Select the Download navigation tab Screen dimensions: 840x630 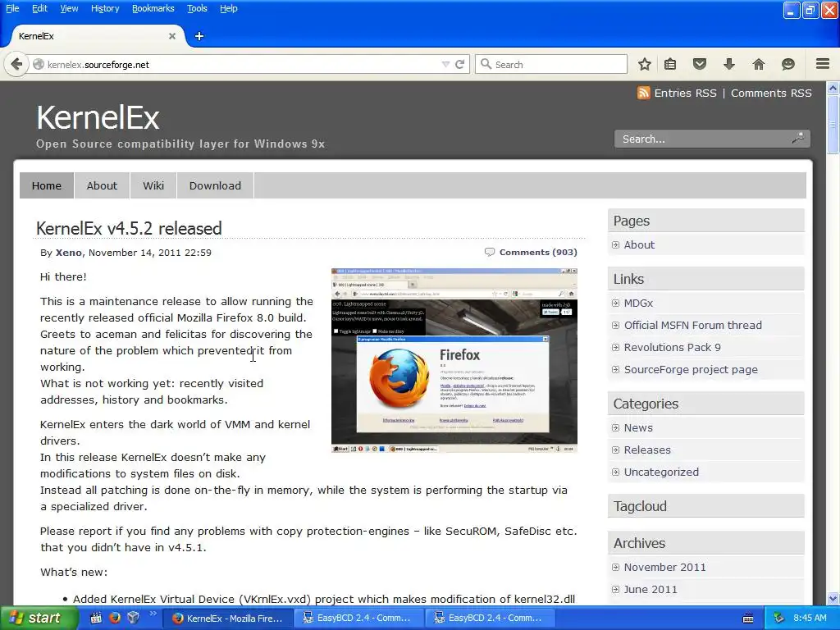(215, 185)
